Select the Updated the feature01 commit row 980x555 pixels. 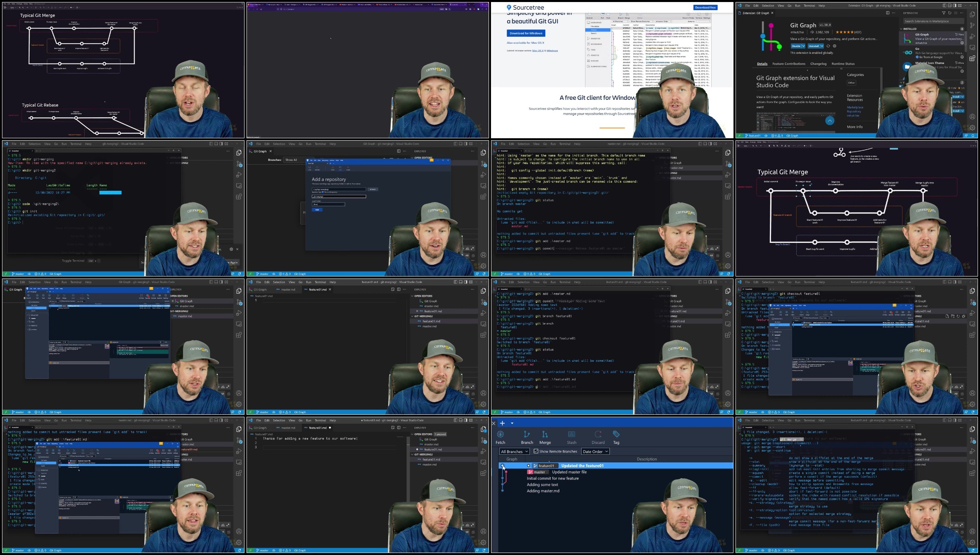(x=616, y=466)
